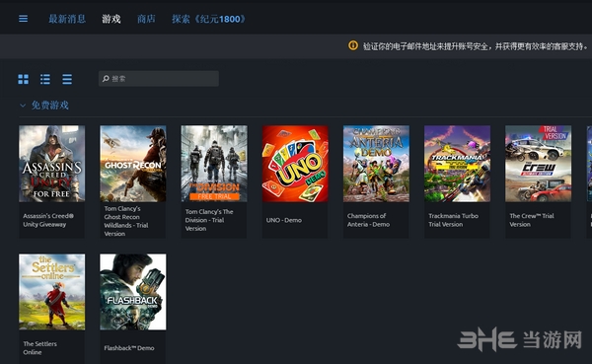Viewport: 592px width, 364px height.
Task: Click the email verification warning icon
Action: pyautogui.click(x=353, y=45)
